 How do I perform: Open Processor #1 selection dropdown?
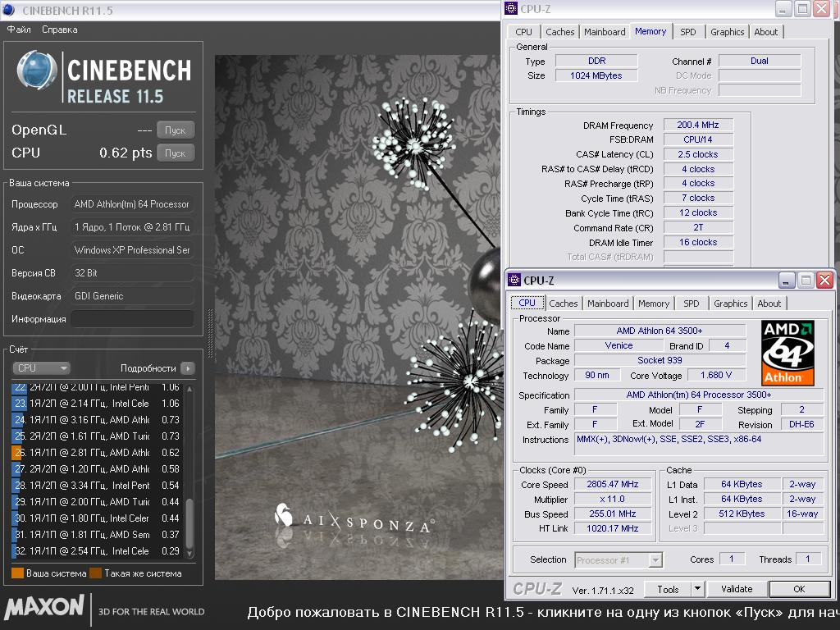coord(619,560)
